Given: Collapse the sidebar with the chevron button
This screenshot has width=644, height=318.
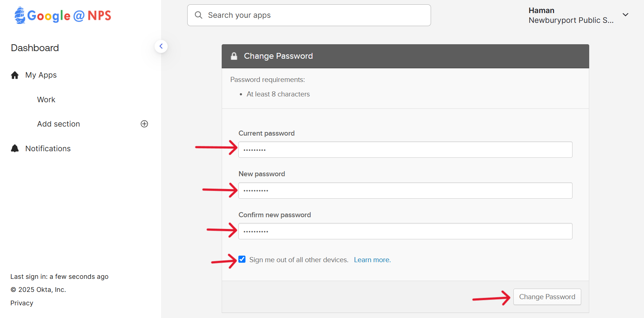Looking at the screenshot, I should pyautogui.click(x=161, y=46).
